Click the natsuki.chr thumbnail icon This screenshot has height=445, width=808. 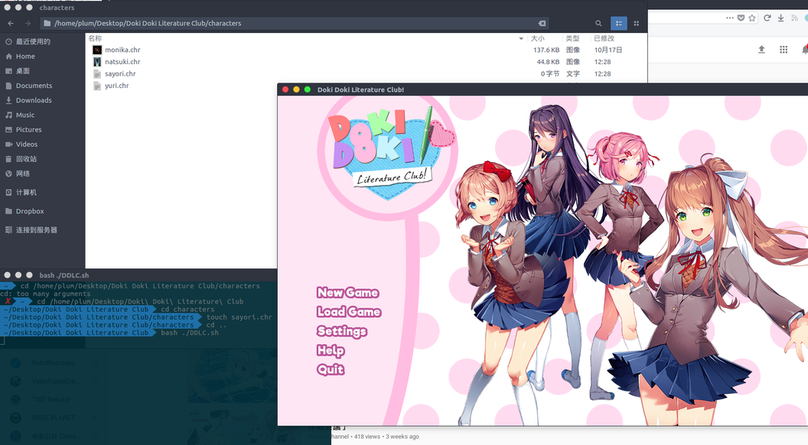pos(97,62)
